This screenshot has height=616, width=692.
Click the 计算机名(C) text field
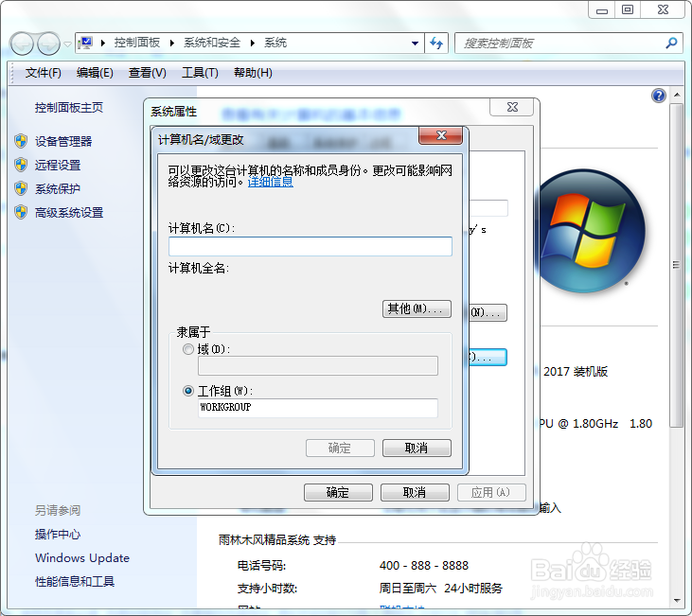click(311, 247)
